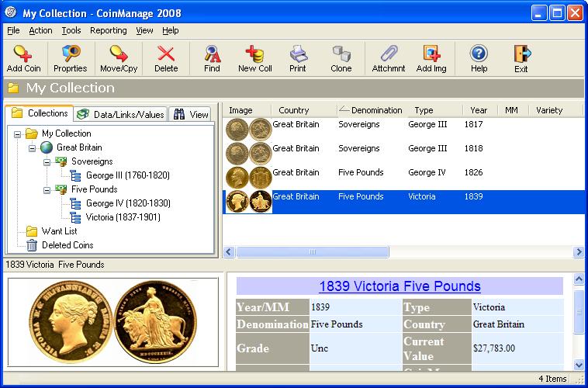Image resolution: width=588 pixels, height=388 pixels.
Task: Click the MM column header
Action: 513,110
